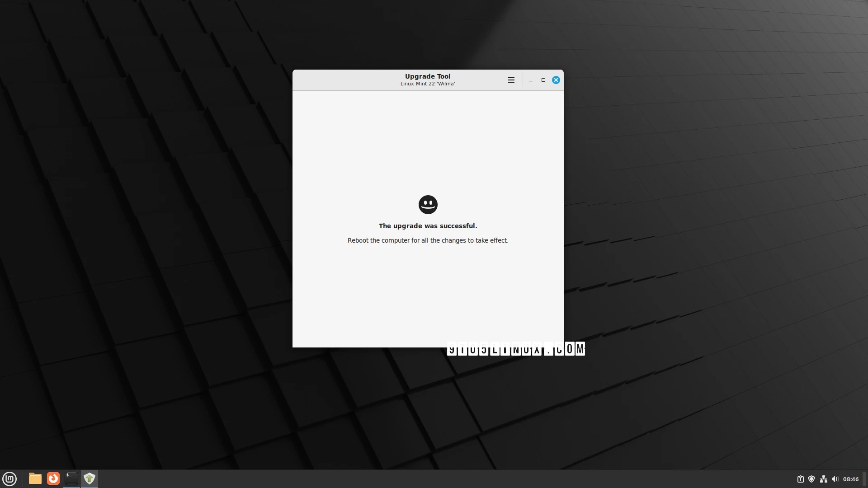Click the smiley face success icon
Screen dimensions: 868x488
point(428,205)
